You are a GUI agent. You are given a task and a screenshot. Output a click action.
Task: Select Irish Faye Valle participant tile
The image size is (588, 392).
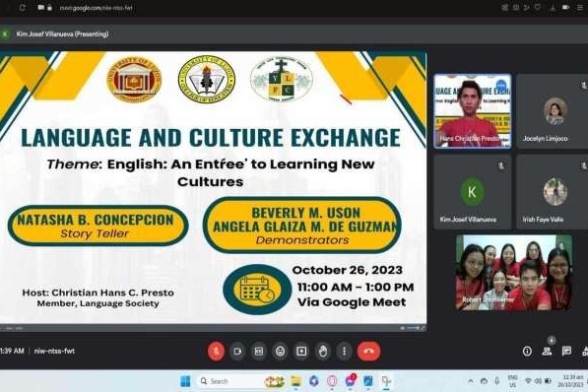552,192
